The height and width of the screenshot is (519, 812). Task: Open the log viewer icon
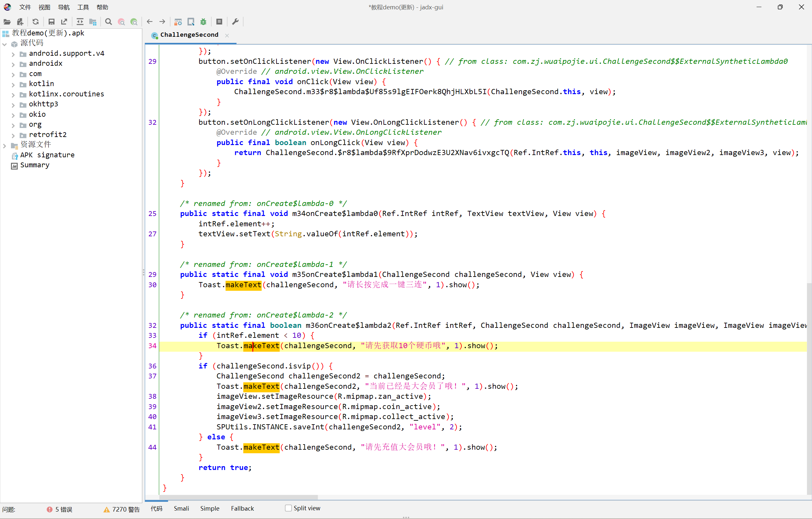coord(219,22)
